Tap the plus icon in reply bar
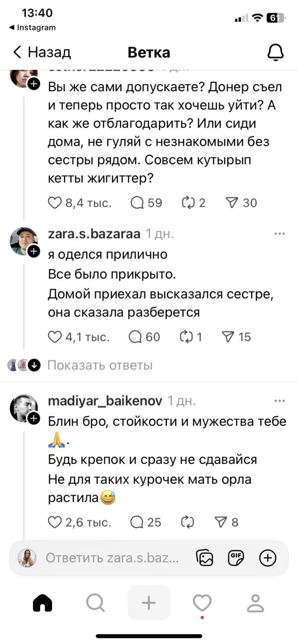The width and height of the screenshot is (298, 644). click(x=268, y=558)
